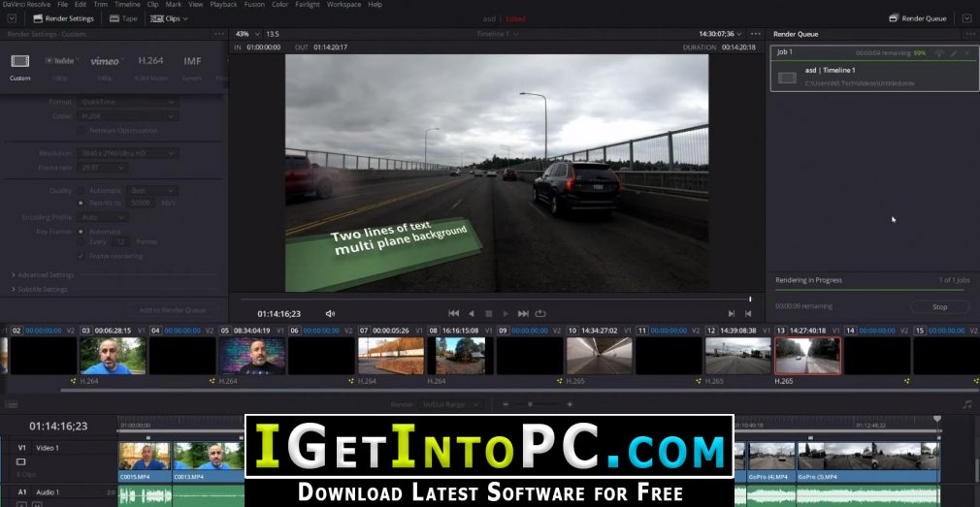Select Restrict to quality radio button
Image resolution: width=980 pixels, height=507 pixels.
82,203
